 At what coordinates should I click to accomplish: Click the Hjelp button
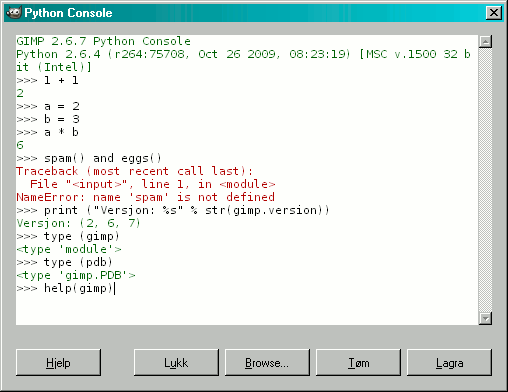[x=58, y=363]
